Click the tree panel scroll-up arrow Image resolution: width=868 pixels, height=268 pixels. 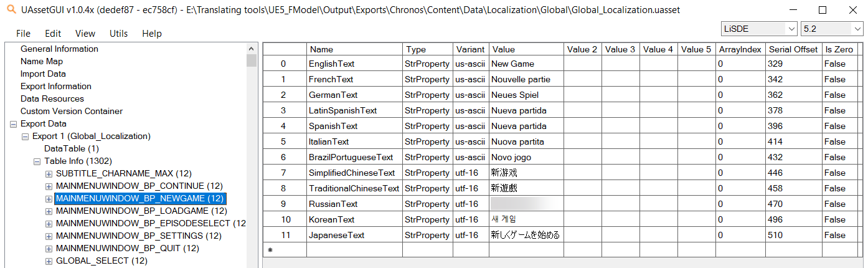[252, 49]
